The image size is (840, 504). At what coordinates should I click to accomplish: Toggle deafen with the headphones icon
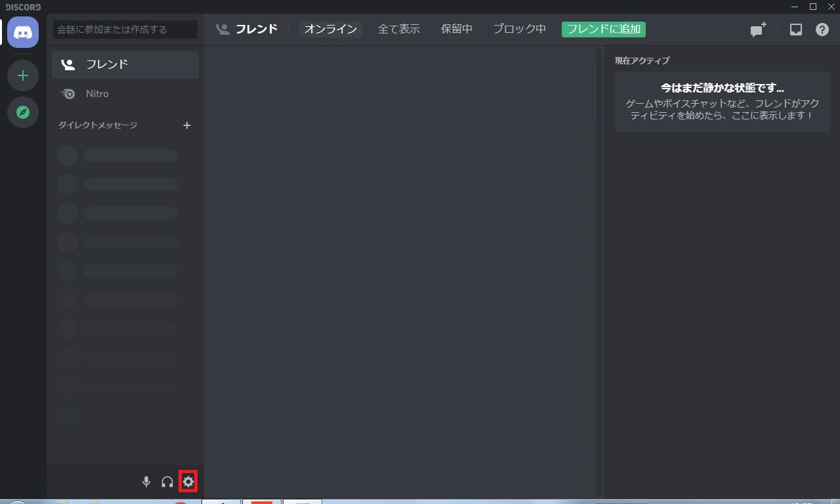pyautogui.click(x=167, y=482)
